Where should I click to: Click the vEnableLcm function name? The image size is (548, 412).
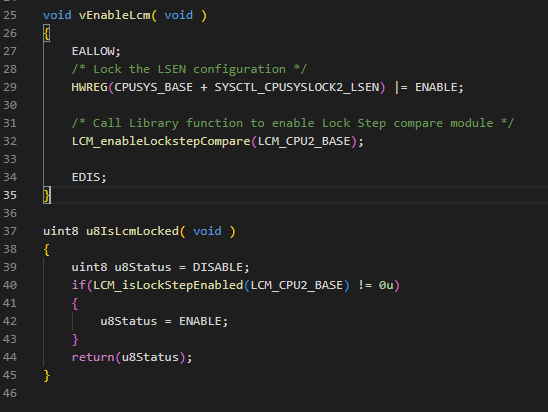115,15
